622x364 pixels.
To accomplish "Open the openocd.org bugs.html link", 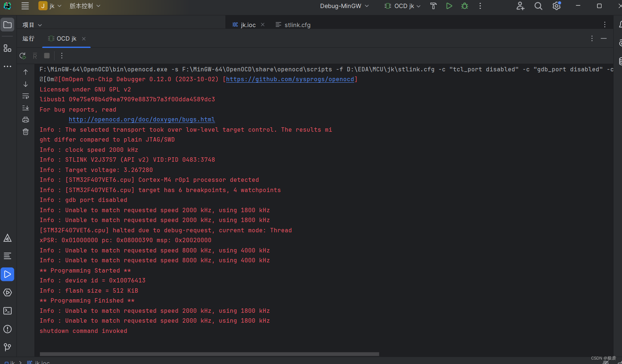I will coord(142,120).
